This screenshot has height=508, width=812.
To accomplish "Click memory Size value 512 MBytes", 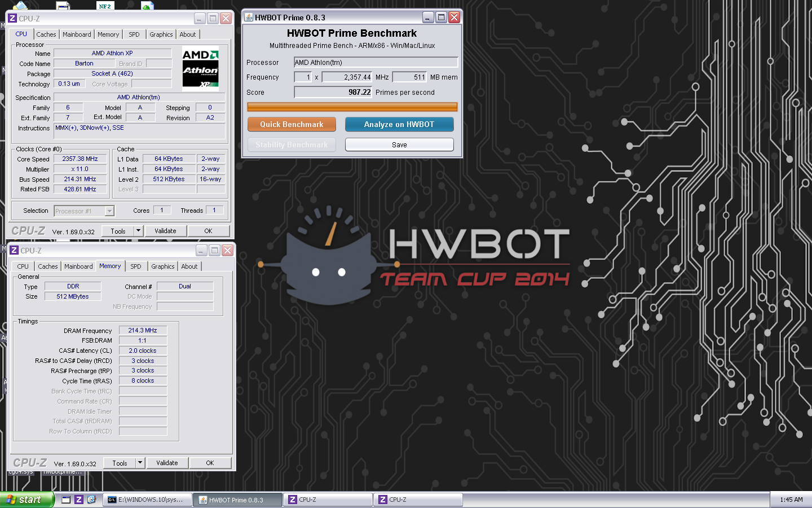I will pyautogui.click(x=73, y=296).
